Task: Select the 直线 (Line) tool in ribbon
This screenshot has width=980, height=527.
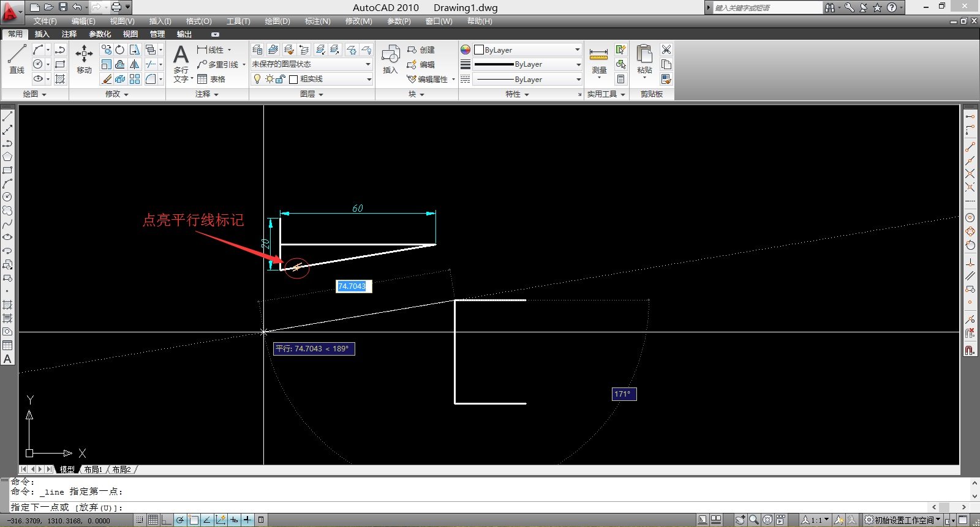Action: coord(17,59)
